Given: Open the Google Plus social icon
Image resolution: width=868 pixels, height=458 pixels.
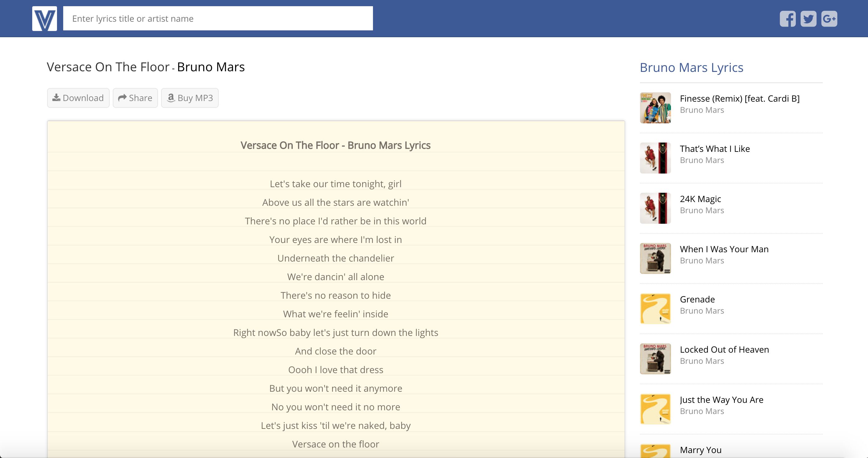Looking at the screenshot, I should pyautogui.click(x=829, y=19).
